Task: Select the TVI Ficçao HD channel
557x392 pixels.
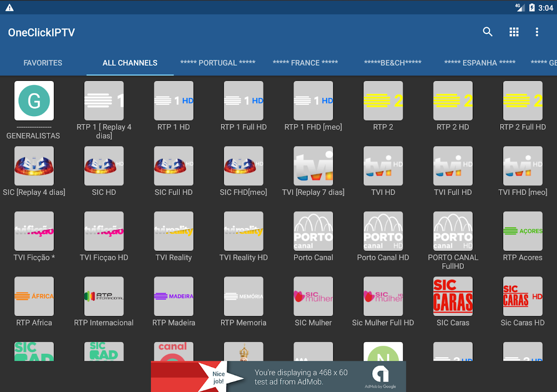Action: coord(104,231)
